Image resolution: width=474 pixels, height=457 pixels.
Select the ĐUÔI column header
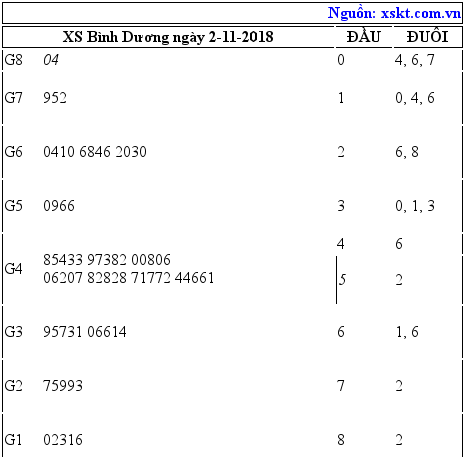point(428,36)
